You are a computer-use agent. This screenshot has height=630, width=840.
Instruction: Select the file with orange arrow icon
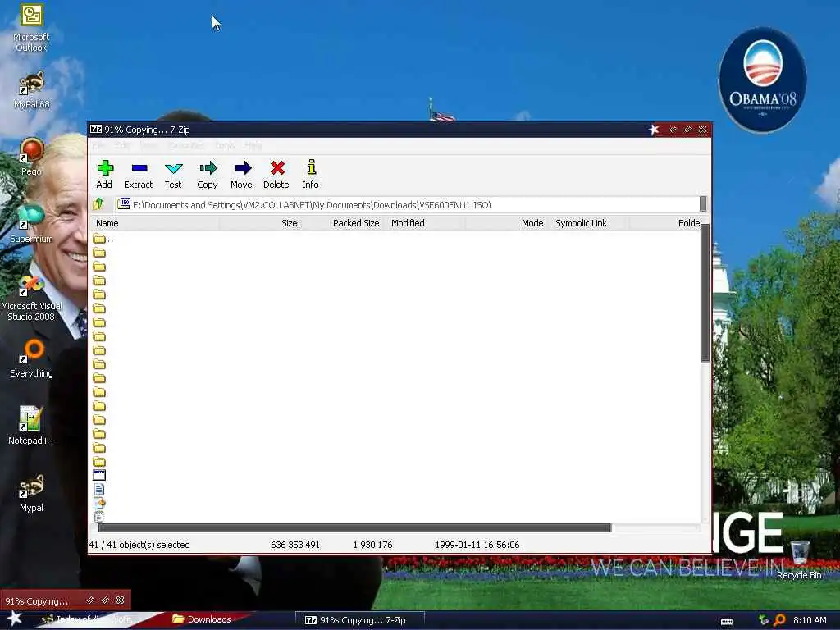tap(99, 503)
